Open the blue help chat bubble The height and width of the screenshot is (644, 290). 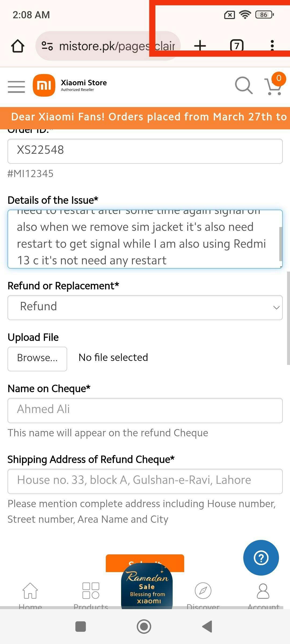point(261,558)
